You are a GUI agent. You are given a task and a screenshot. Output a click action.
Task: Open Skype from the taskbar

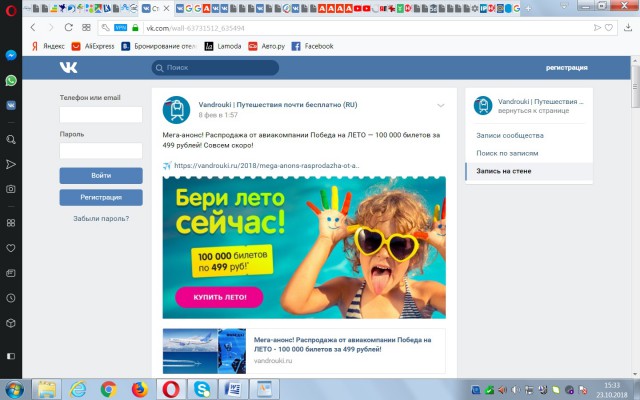click(202, 389)
